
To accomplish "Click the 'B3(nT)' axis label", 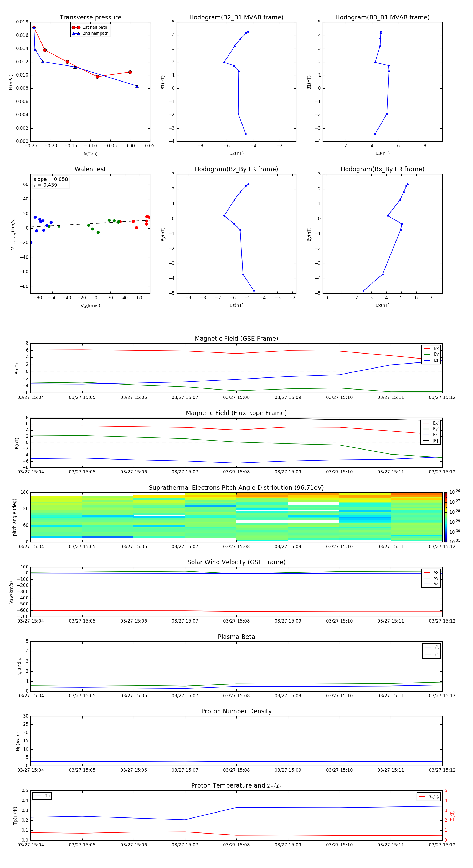I will (x=382, y=153).
